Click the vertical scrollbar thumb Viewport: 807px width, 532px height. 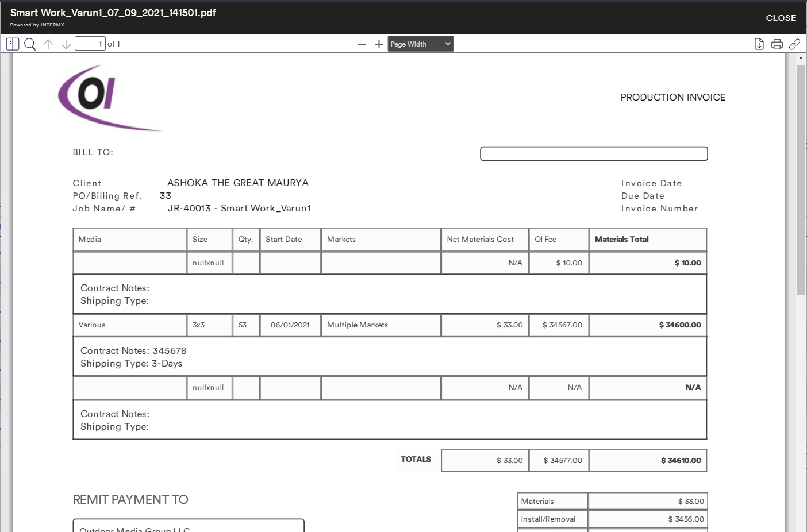pos(801,180)
